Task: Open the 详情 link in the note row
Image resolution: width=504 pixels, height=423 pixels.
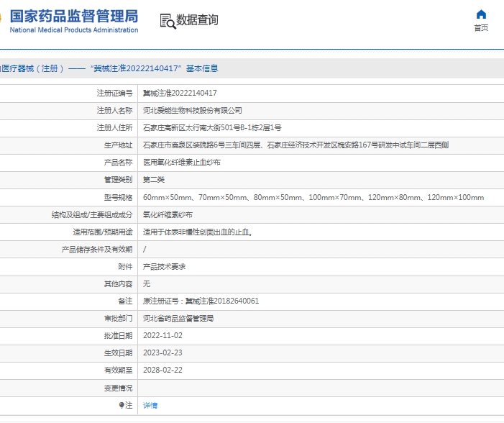Action: (150, 405)
